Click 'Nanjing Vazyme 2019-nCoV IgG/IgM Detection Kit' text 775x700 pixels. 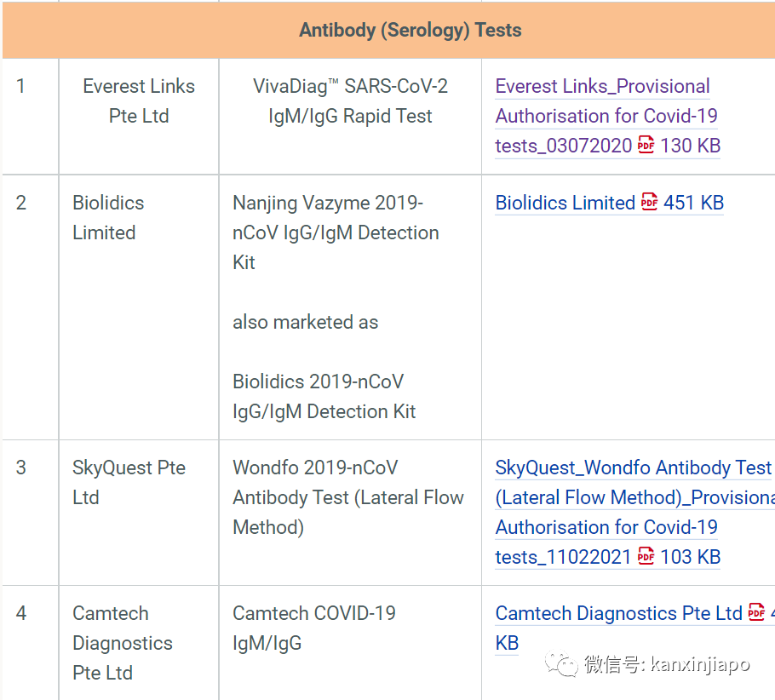pyautogui.click(x=336, y=232)
